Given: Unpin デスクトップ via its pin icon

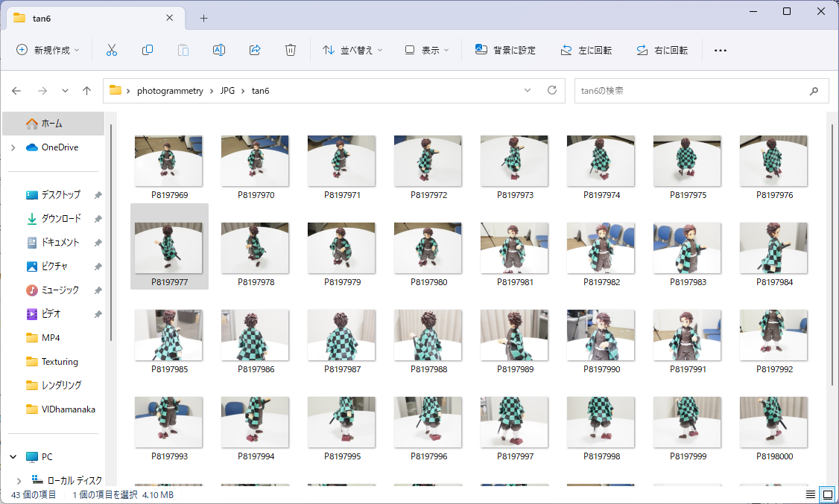Looking at the screenshot, I should click(98, 195).
